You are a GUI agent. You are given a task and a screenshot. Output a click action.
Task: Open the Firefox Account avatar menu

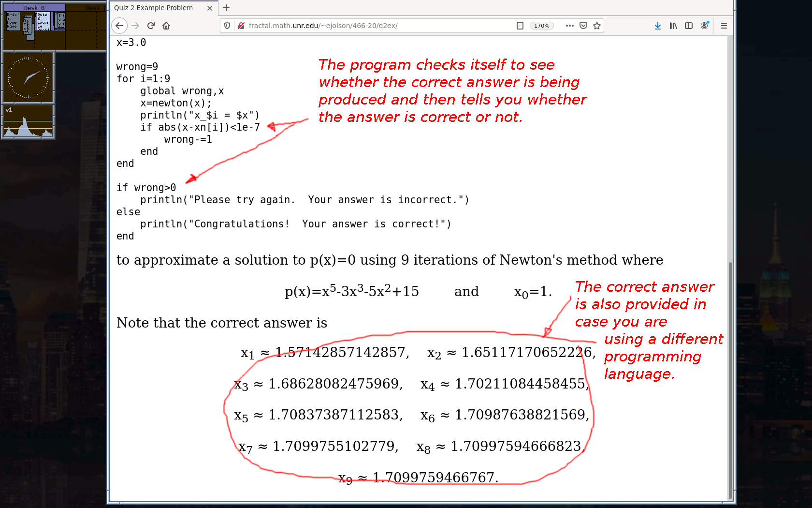click(x=705, y=26)
